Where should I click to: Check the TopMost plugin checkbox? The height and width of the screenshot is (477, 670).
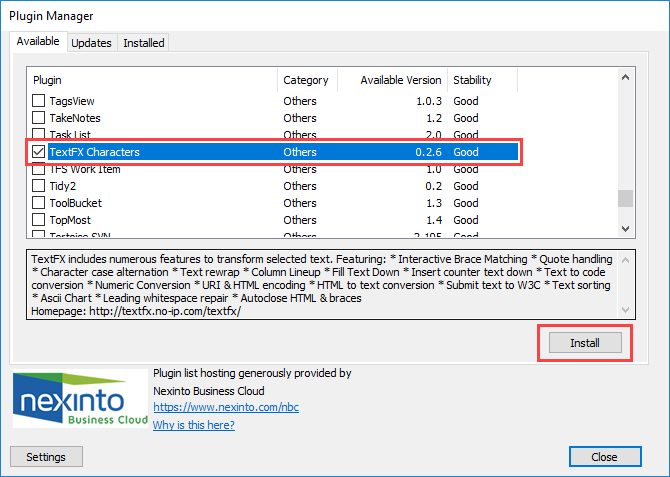pos(38,220)
